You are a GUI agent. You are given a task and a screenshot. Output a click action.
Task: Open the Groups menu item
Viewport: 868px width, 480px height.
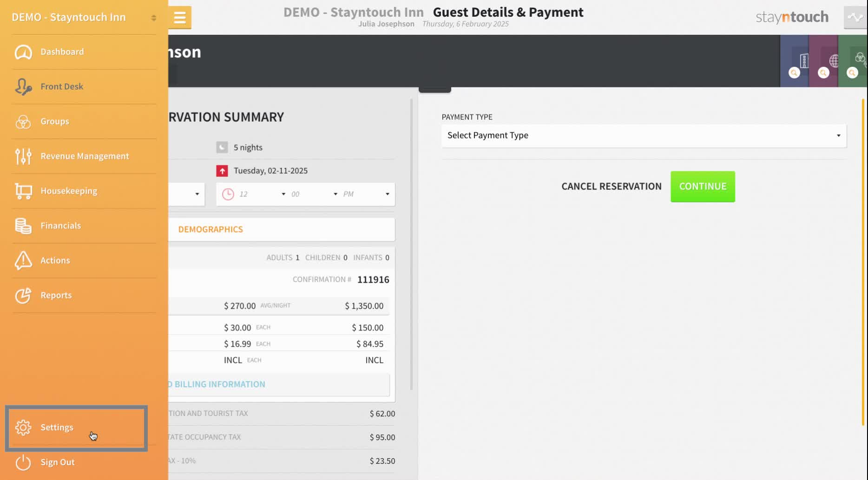(84, 122)
